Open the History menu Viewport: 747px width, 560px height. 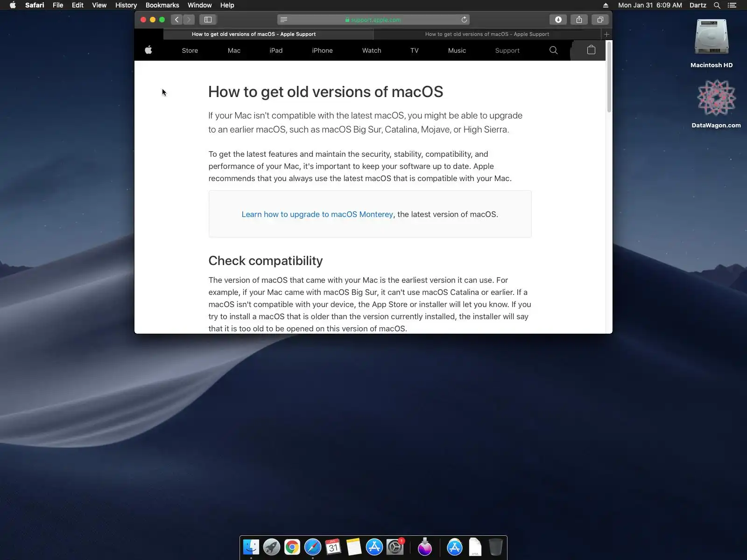click(x=126, y=5)
